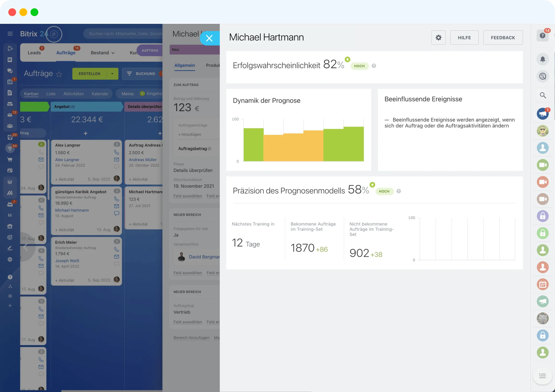The image size is (555, 392).
Task: Add a deal in the Angebot column
Action: tap(86, 133)
